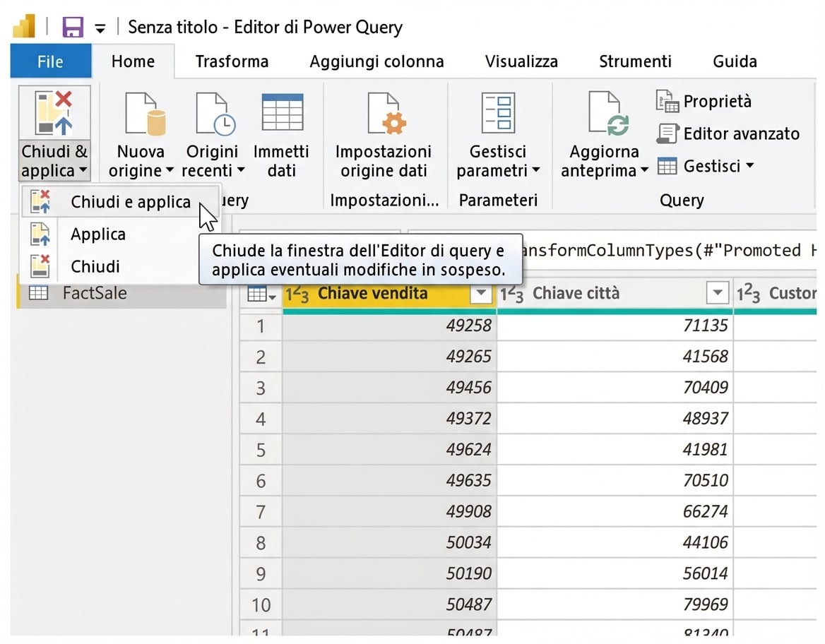
Task: Select row number 1 header
Action: (x=261, y=326)
